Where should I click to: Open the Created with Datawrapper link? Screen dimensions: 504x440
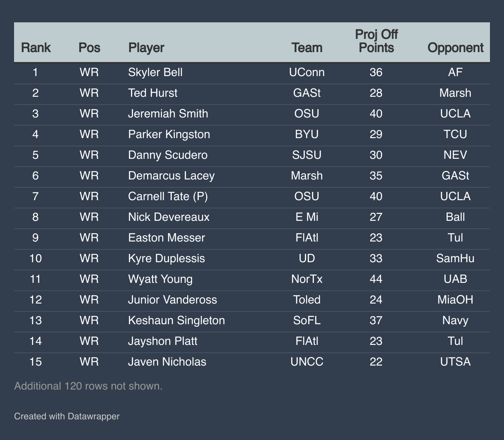(x=67, y=416)
